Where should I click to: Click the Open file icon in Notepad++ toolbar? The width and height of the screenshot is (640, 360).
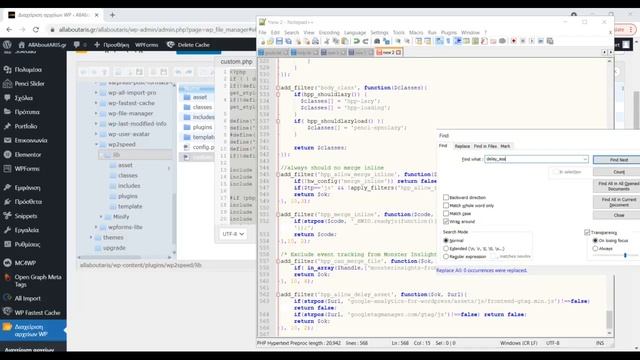pos(270,41)
